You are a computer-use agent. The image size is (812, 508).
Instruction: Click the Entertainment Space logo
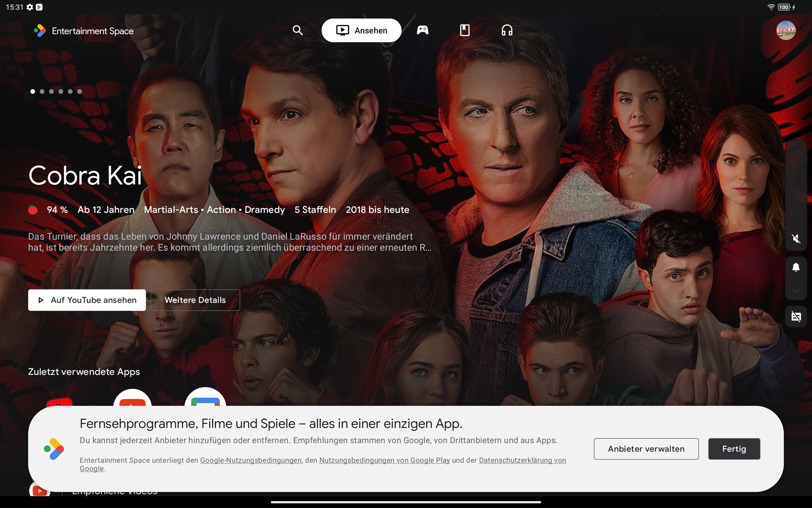tap(40, 30)
